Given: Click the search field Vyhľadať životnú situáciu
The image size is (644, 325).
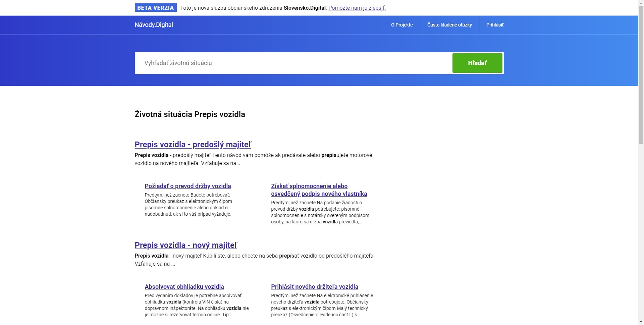Looking at the screenshot, I should coord(268,63).
